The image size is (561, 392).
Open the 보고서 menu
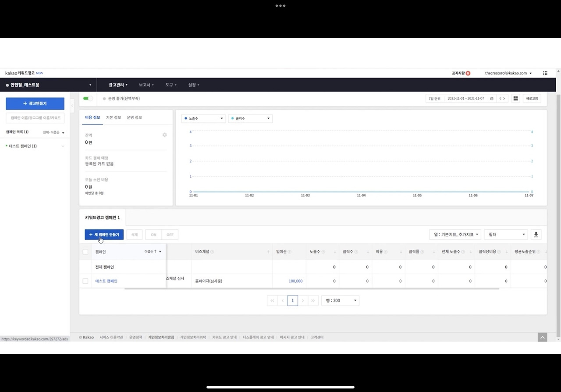coord(146,85)
